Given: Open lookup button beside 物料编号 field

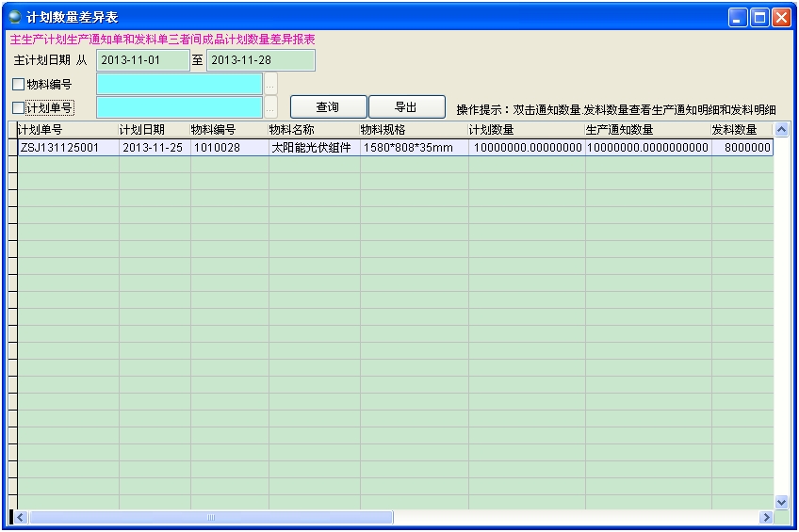Looking at the screenshot, I should pyautogui.click(x=271, y=84).
